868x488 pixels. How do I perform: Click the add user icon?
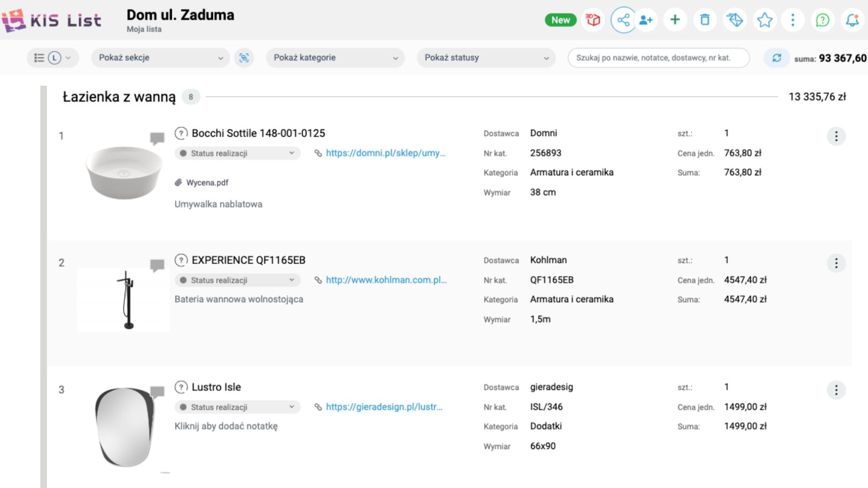click(646, 20)
